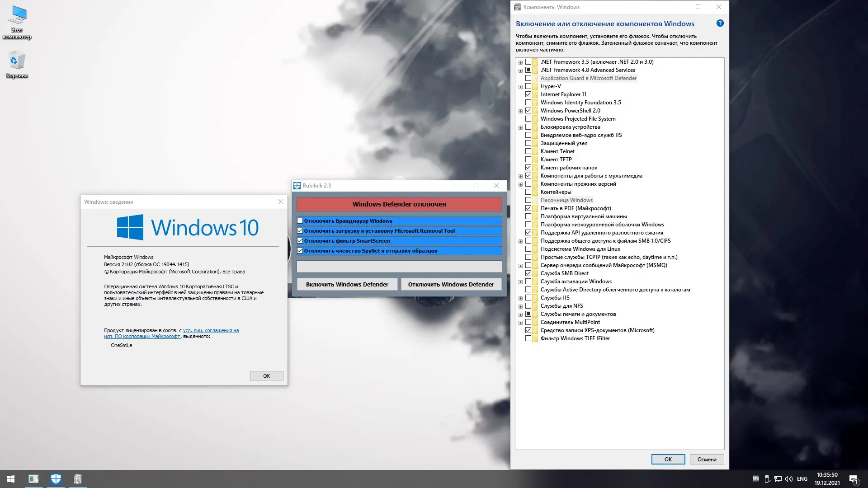Viewport: 868px width, 488px height.
Task: Expand the Hyper-V tree node
Action: [x=520, y=87]
